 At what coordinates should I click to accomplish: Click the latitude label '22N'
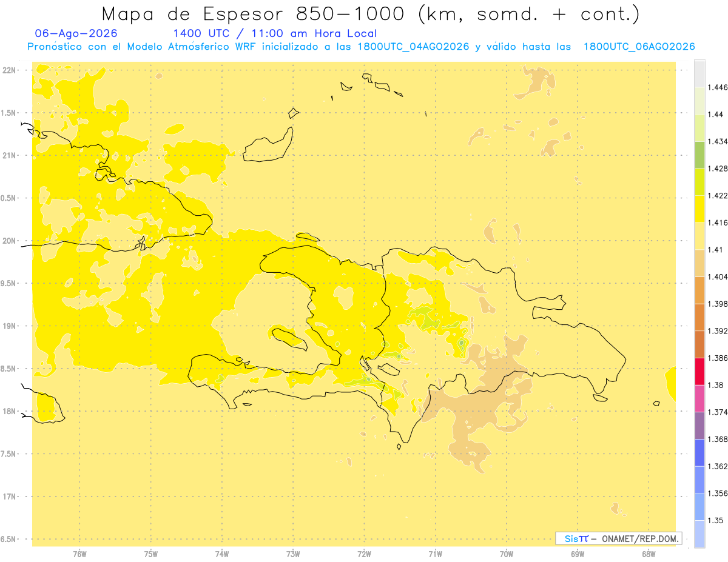point(9,70)
